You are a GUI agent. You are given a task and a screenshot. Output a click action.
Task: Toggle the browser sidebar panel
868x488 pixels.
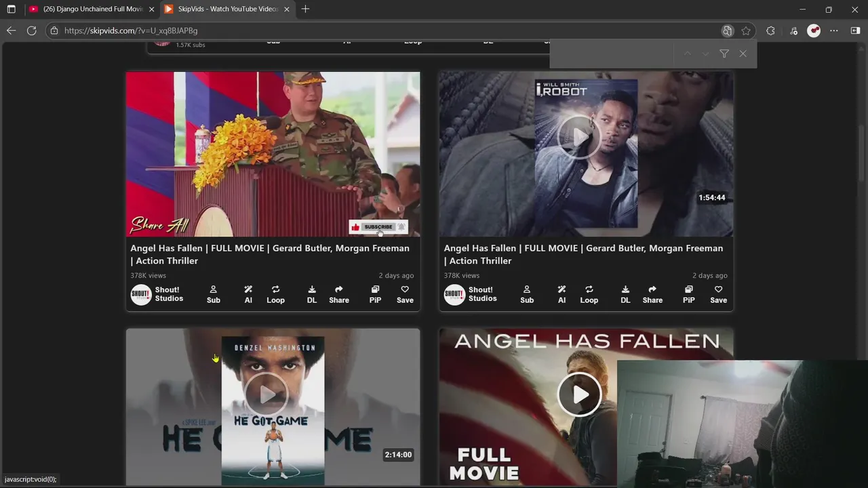coord(855,30)
